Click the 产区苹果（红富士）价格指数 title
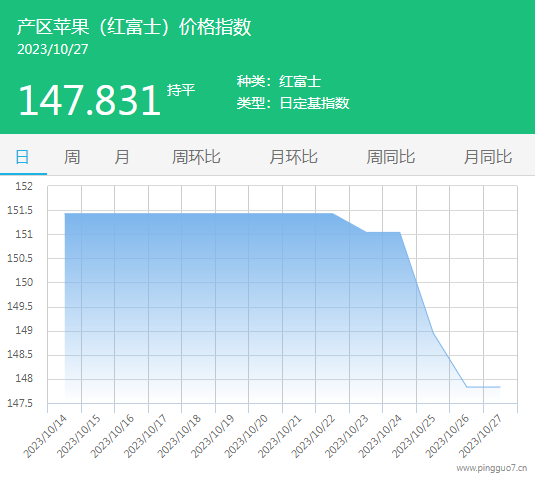The height and width of the screenshot is (479, 535). click(x=134, y=27)
